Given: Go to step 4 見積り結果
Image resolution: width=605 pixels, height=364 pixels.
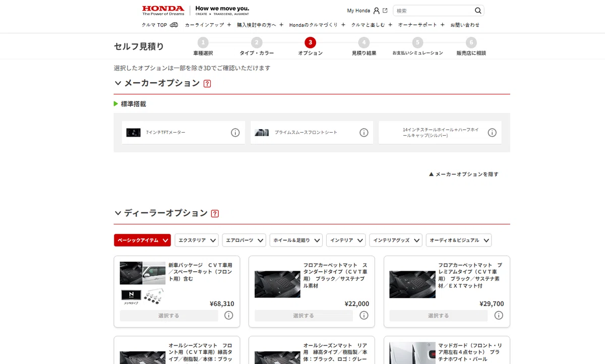Looking at the screenshot, I should (364, 46).
